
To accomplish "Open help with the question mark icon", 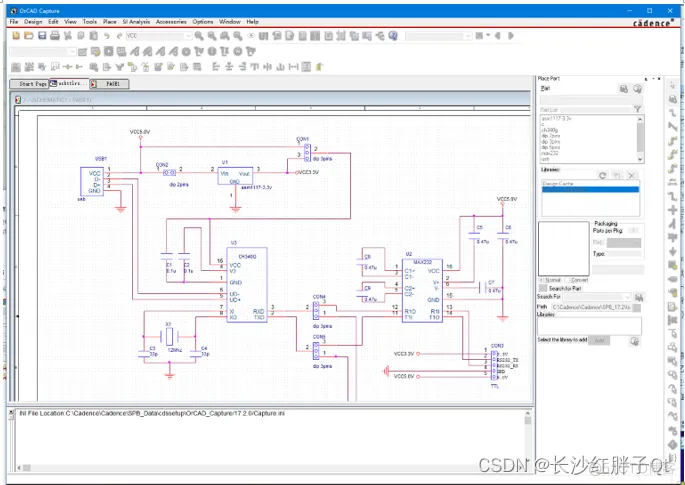I will click(x=393, y=35).
